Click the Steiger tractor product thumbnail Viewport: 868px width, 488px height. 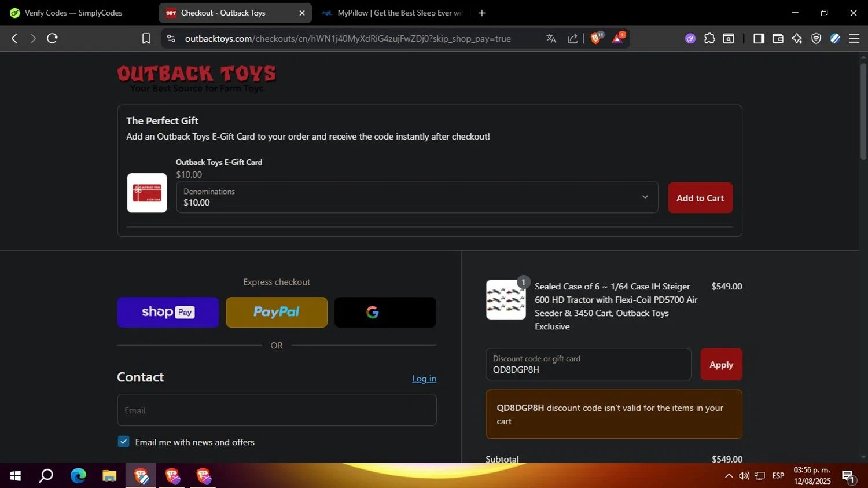[506, 299]
